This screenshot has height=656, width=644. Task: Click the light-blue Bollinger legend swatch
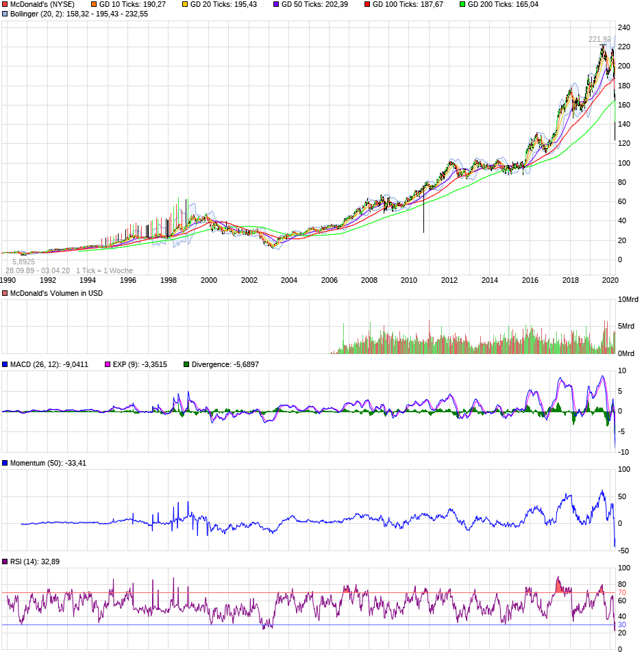[5, 14]
